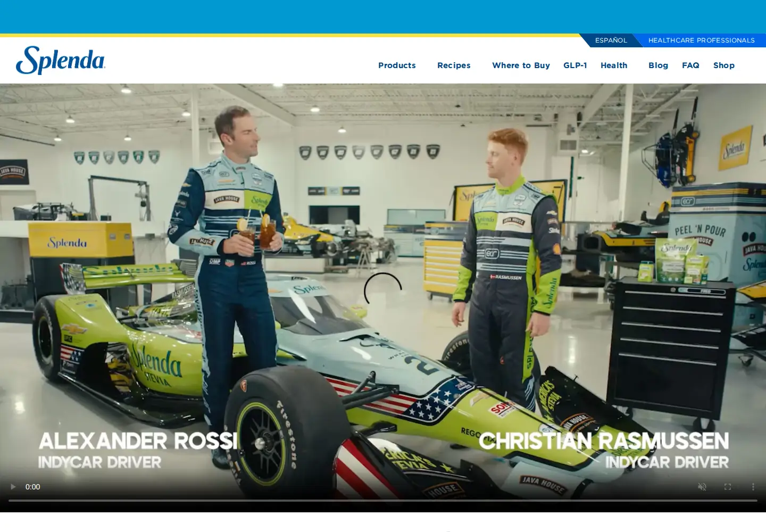Open the FAQ page

pyautogui.click(x=690, y=65)
